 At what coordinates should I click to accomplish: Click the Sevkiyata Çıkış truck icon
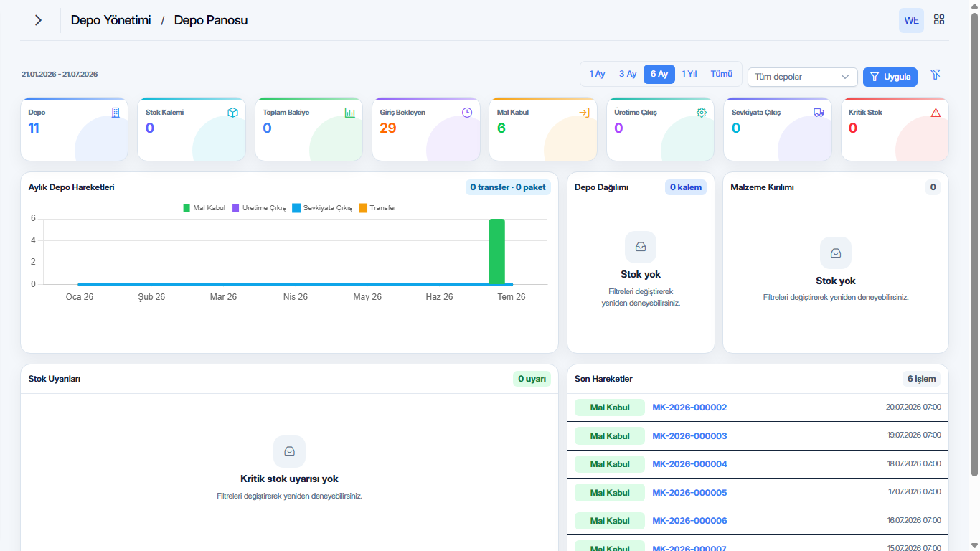(x=819, y=113)
